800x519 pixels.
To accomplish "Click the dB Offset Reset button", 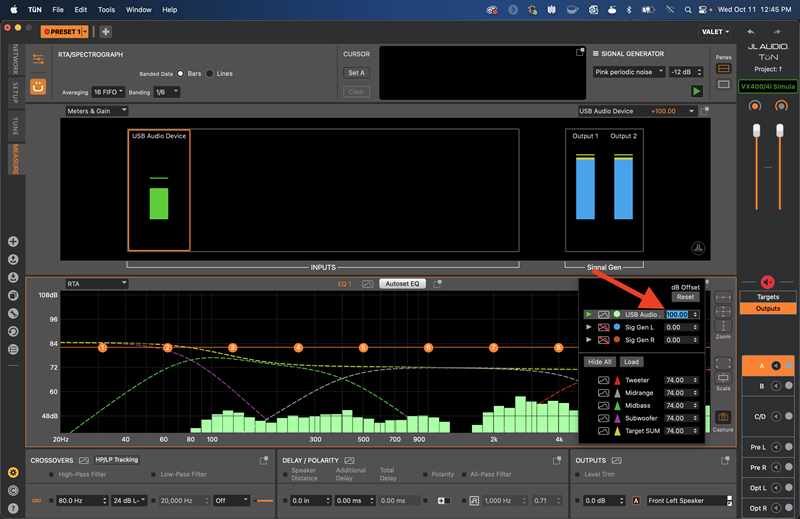I will tap(685, 297).
